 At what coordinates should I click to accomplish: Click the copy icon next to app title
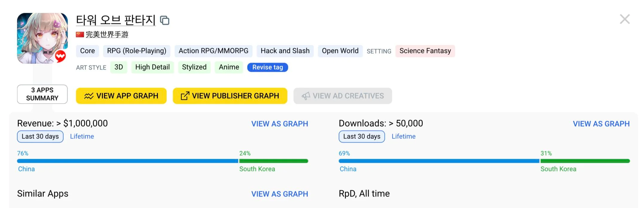point(165,20)
